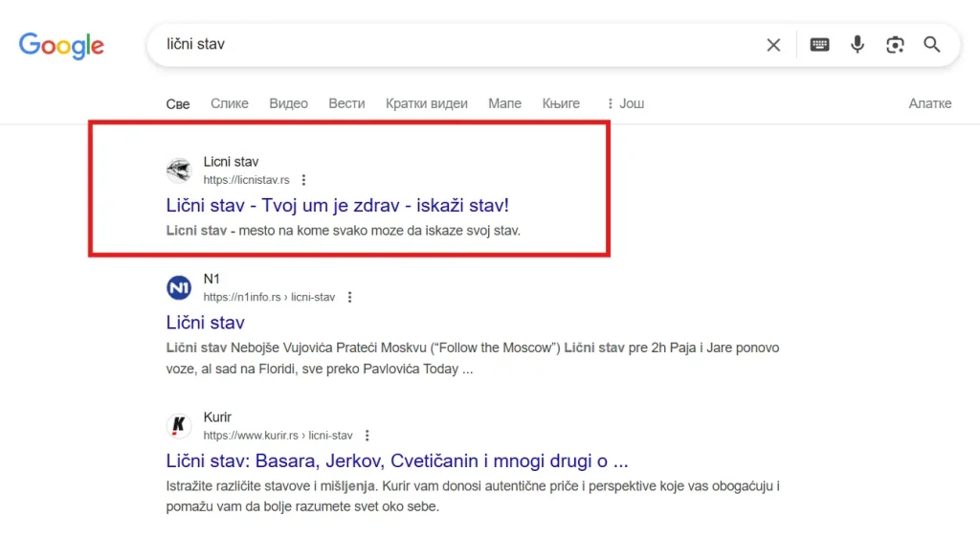
Task: Switch to the Слике tab
Action: pos(230,103)
